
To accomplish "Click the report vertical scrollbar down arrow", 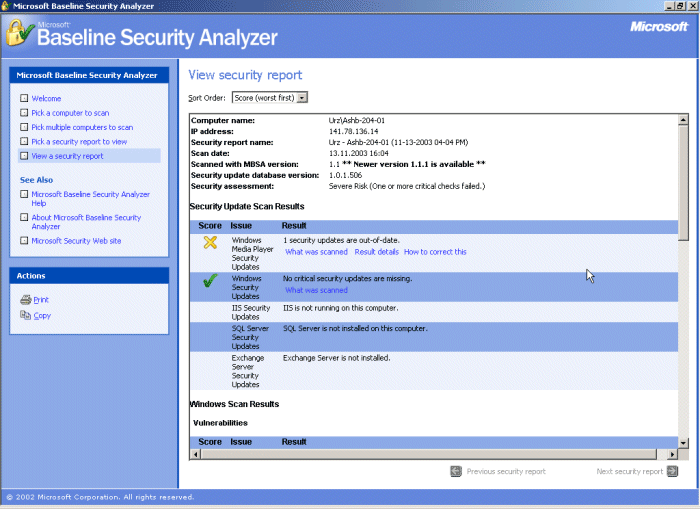I will coord(683,442).
